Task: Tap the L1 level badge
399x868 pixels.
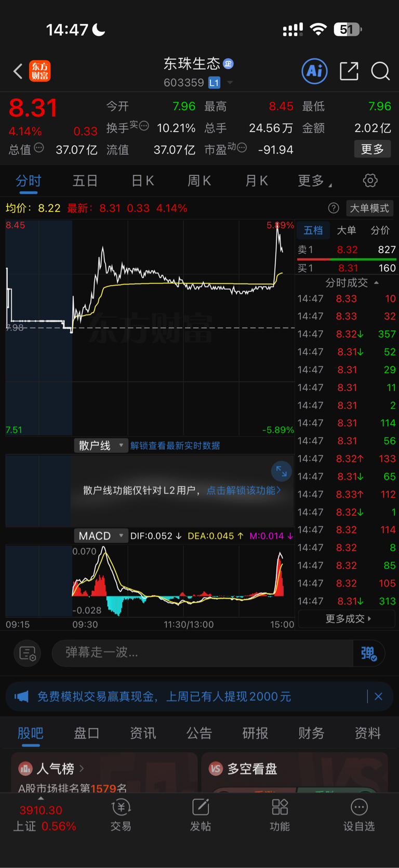Action: [x=214, y=83]
